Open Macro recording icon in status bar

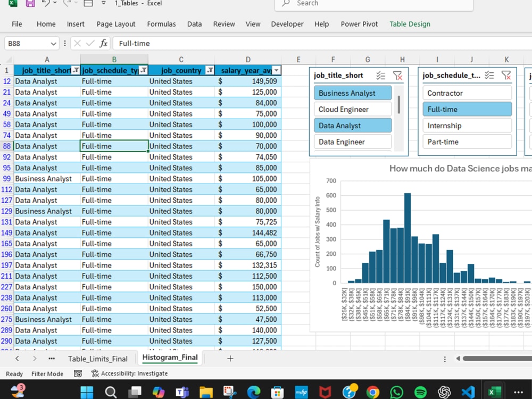[x=78, y=373]
